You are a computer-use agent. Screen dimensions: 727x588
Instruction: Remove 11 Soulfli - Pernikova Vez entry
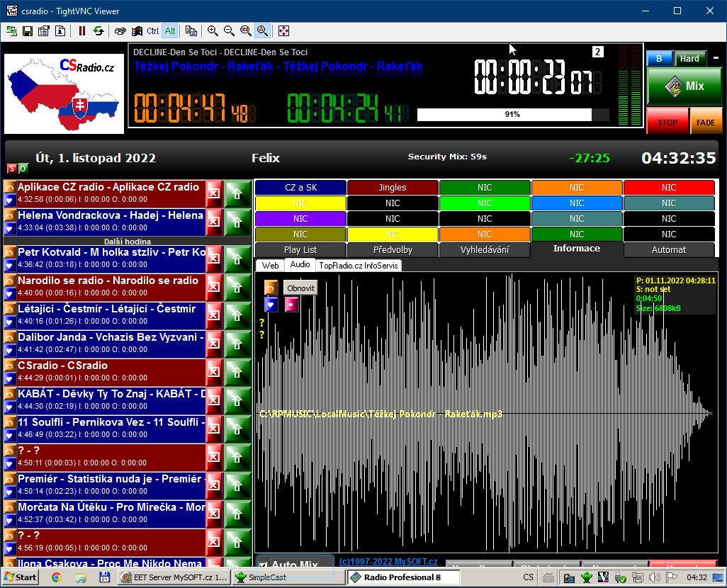pos(214,428)
